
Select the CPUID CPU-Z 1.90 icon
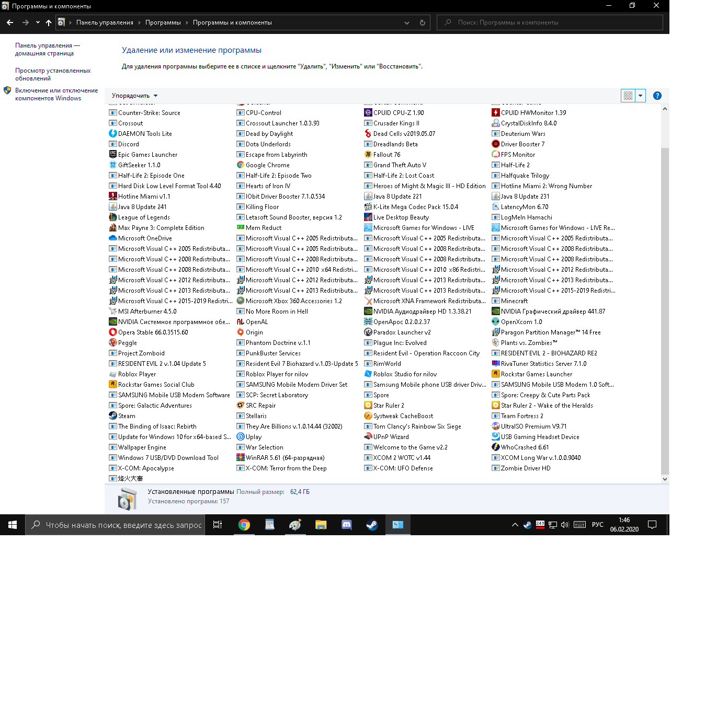tap(368, 113)
